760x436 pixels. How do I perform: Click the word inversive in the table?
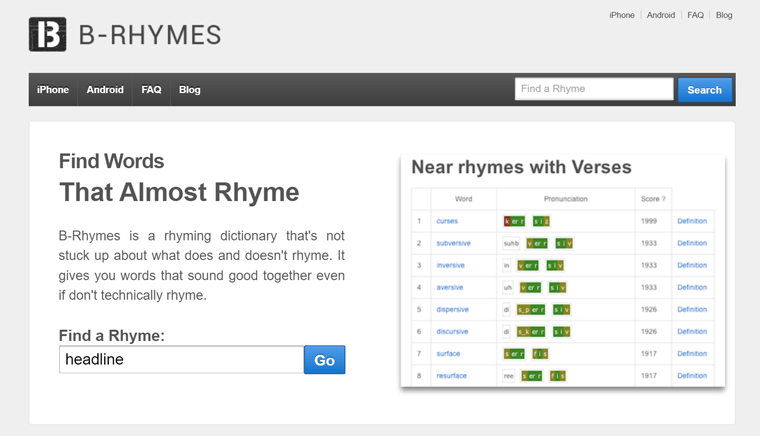point(451,265)
